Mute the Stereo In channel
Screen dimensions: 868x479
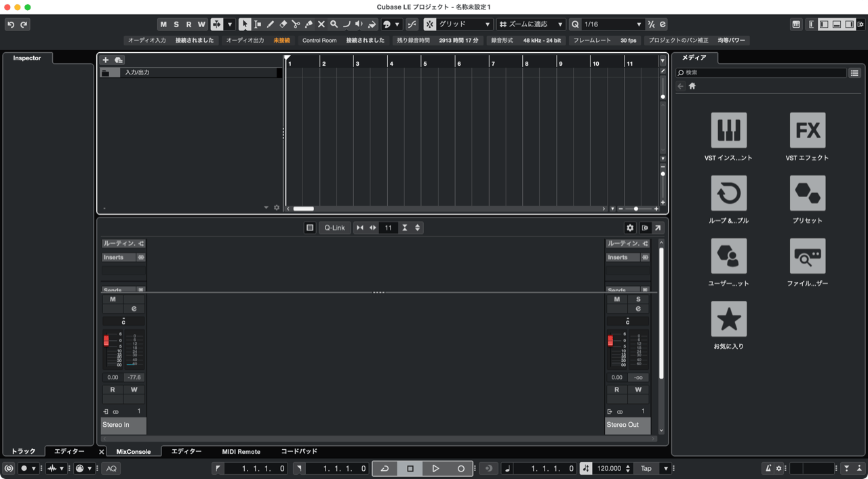coord(113,299)
